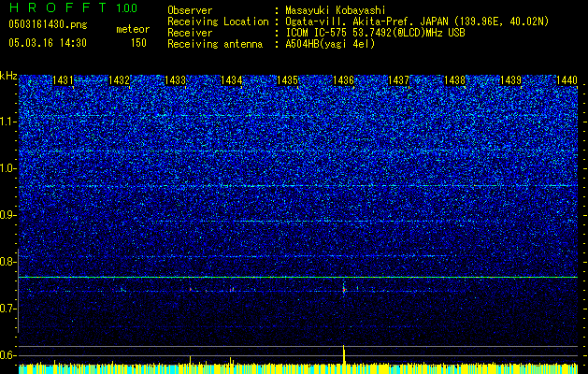Viewport: 588px width, 374px height.
Task: Click the 1433 time marker
Action: coord(175,80)
